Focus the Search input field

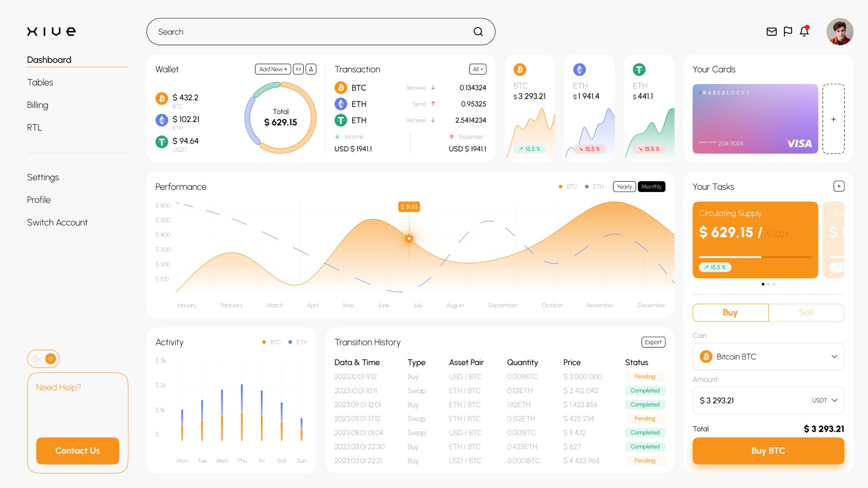tap(321, 32)
